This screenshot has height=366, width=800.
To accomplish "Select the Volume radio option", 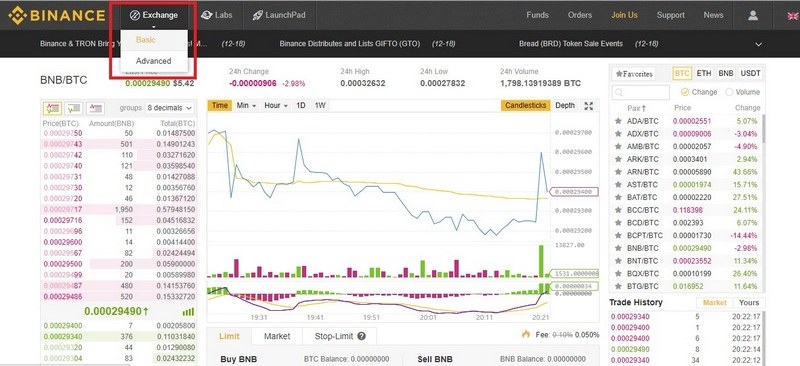I will tap(729, 92).
